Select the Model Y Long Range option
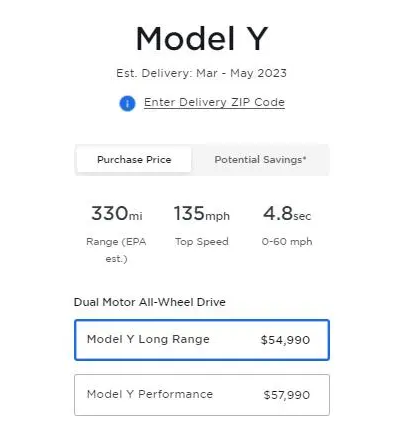Viewport: 400px width, 439px height. pyautogui.click(x=202, y=340)
